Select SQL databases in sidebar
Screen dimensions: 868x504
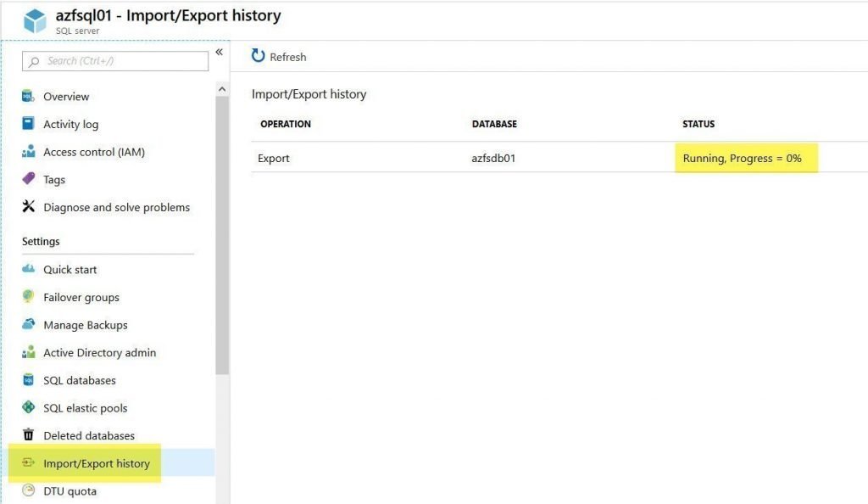[80, 380]
